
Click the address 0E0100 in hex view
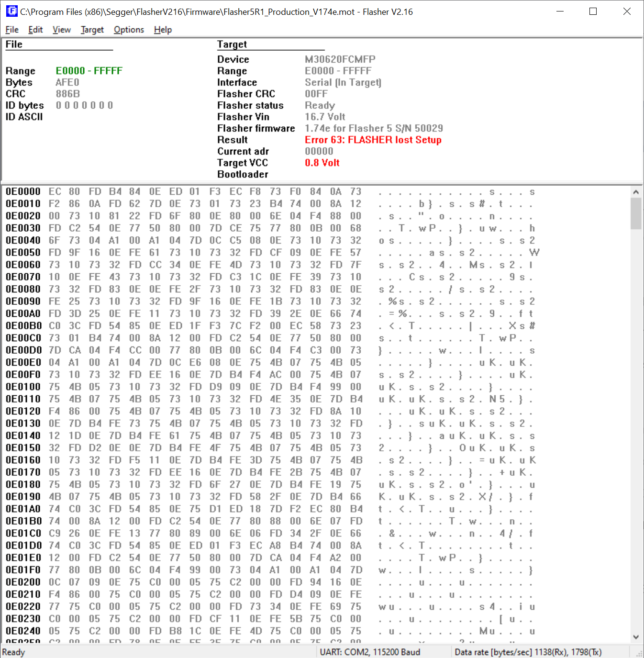point(23,387)
